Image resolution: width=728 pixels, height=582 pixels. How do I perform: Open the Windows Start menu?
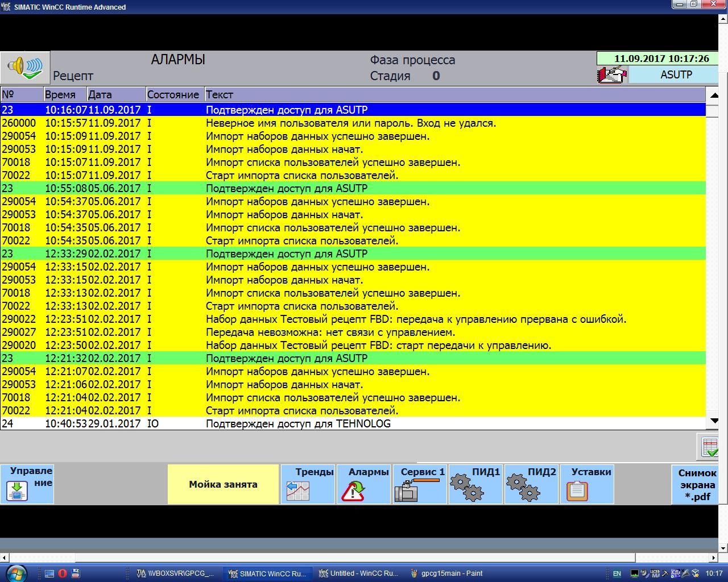(15, 573)
